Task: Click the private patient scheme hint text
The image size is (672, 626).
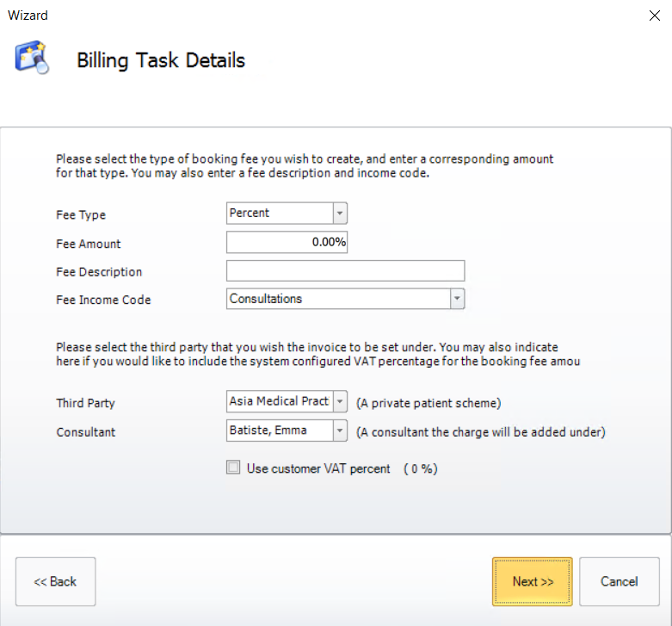Action: point(428,403)
